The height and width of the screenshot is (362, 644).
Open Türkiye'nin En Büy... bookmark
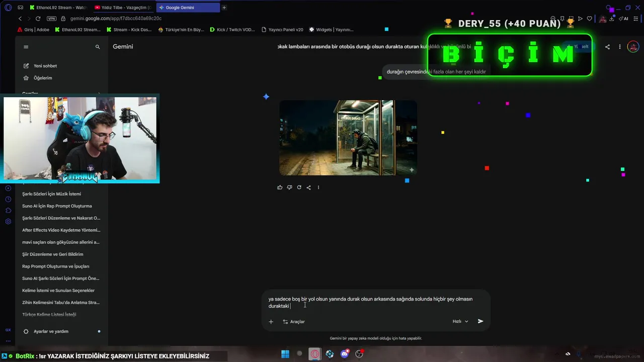pos(181,30)
